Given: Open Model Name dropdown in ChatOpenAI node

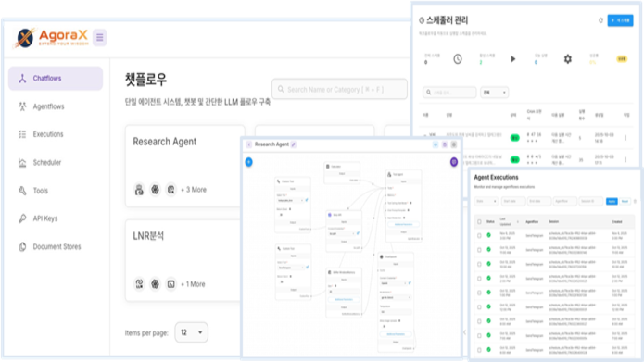Looking at the screenshot, I should [396, 297].
